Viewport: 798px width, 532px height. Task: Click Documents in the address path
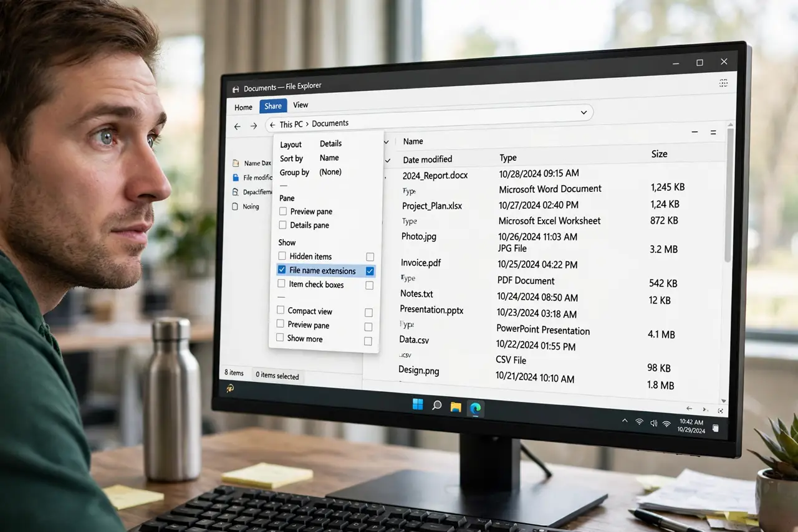(x=330, y=123)
